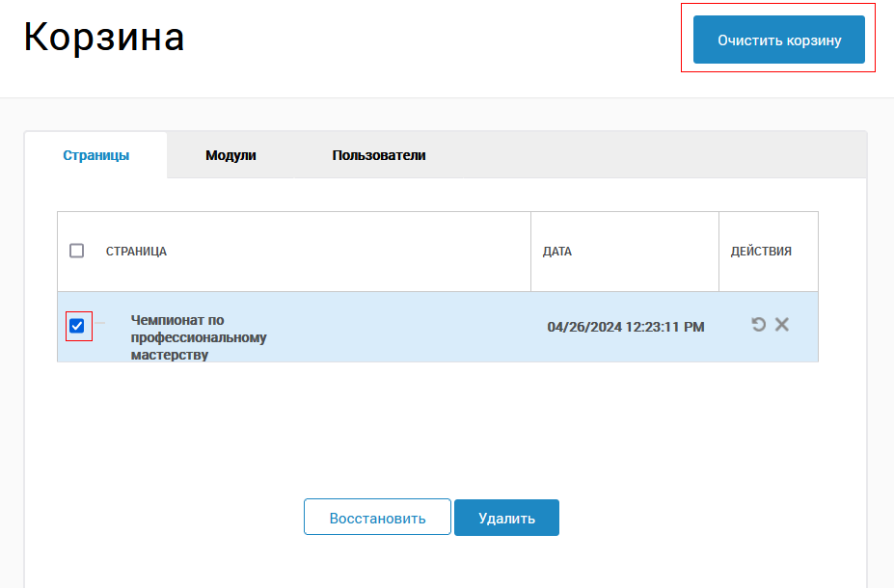The width and height of the screenshot is (894, 588).
Task: Open the Пользователи tab
Action: click(379, 155)
